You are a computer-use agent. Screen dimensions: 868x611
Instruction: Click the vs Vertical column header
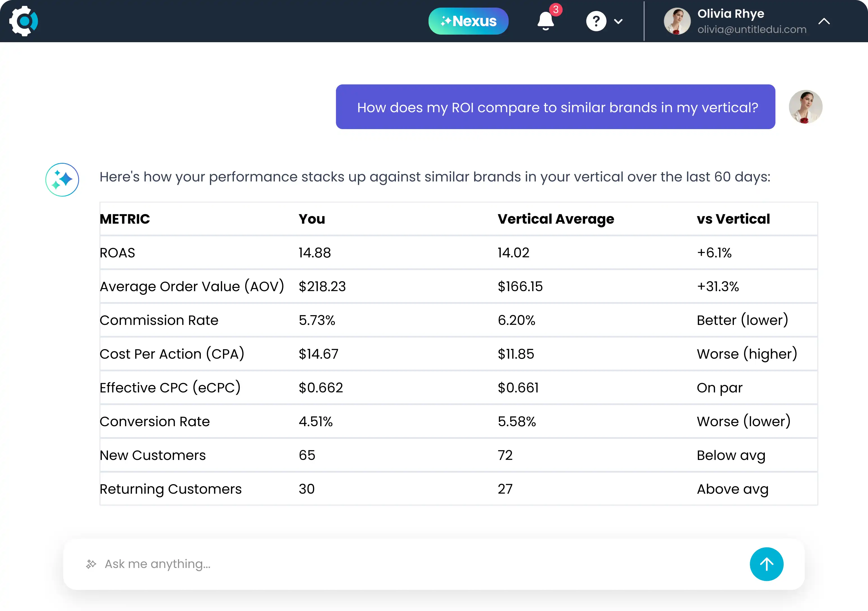click(x=733, y=219)
